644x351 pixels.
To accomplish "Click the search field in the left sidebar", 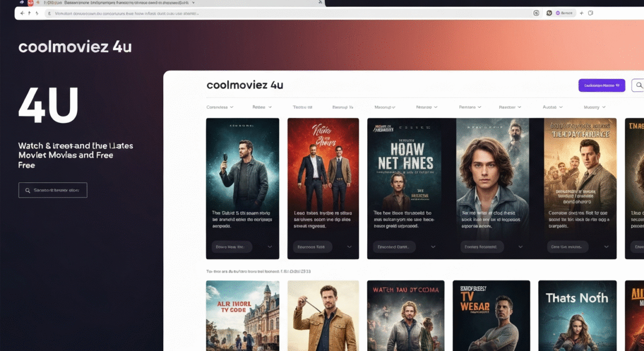I will (53, 190).
